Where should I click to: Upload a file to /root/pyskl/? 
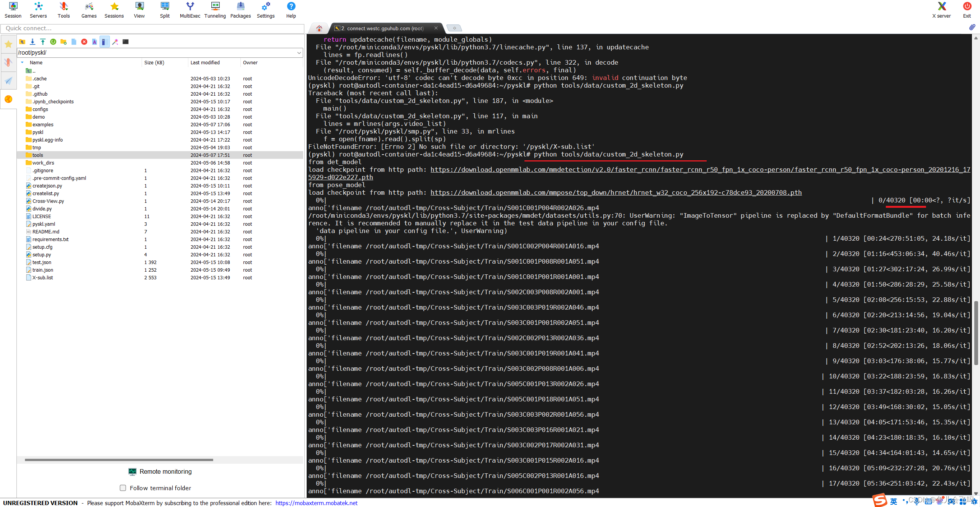point(42,41)
